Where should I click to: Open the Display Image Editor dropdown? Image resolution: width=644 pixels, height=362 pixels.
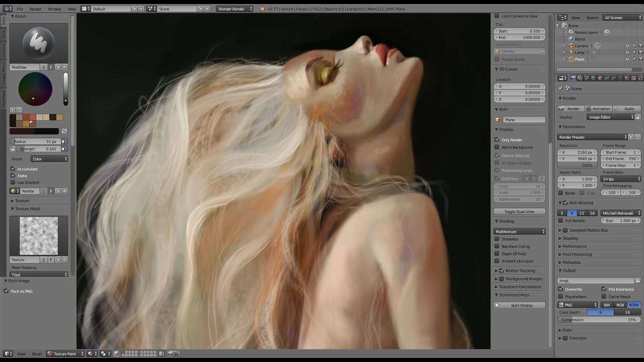tap(611, 117)
